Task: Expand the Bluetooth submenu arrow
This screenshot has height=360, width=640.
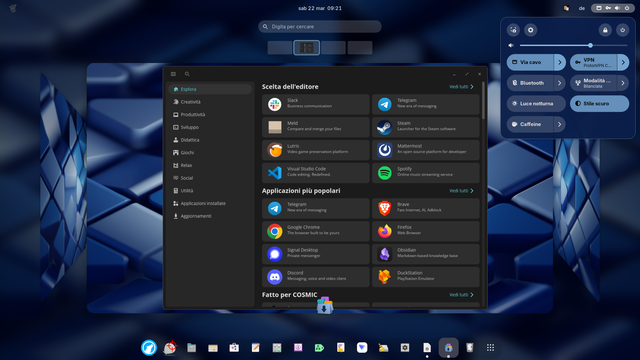Action: click(x=560, y=83)
